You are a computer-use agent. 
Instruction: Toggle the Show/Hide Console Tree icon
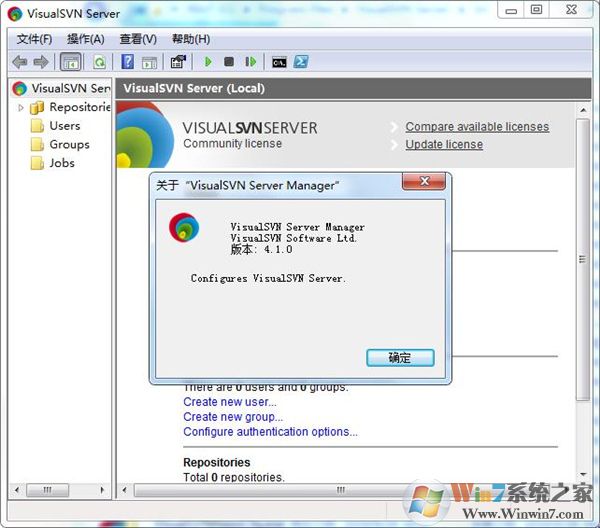click(71, 62)
